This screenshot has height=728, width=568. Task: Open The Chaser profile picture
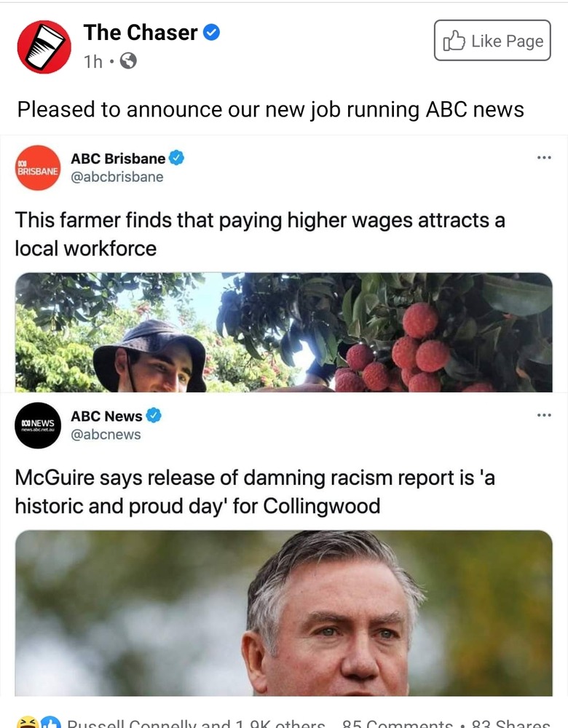[44, 47]
